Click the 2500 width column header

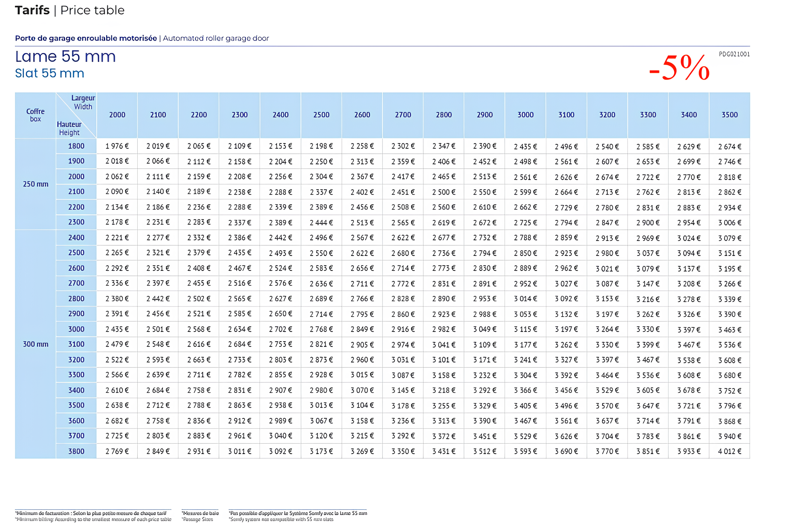[321, 115]
